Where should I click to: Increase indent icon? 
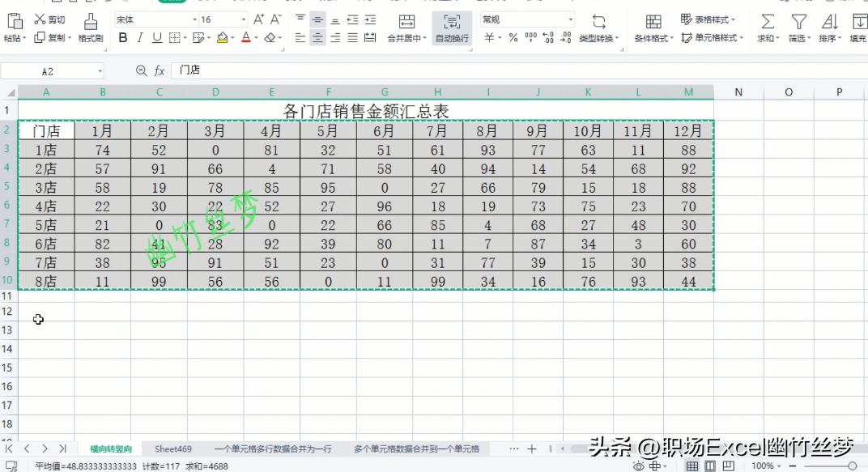(370, 20)
